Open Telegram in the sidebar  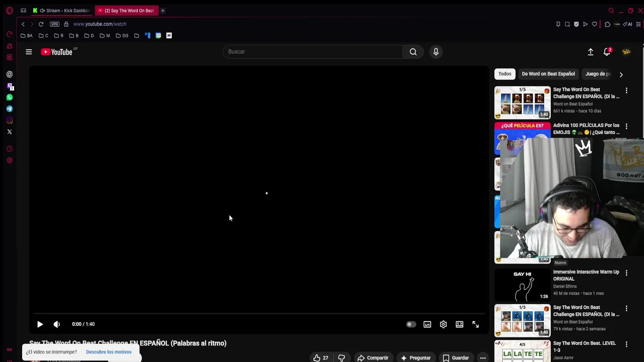tap(10, 109)
